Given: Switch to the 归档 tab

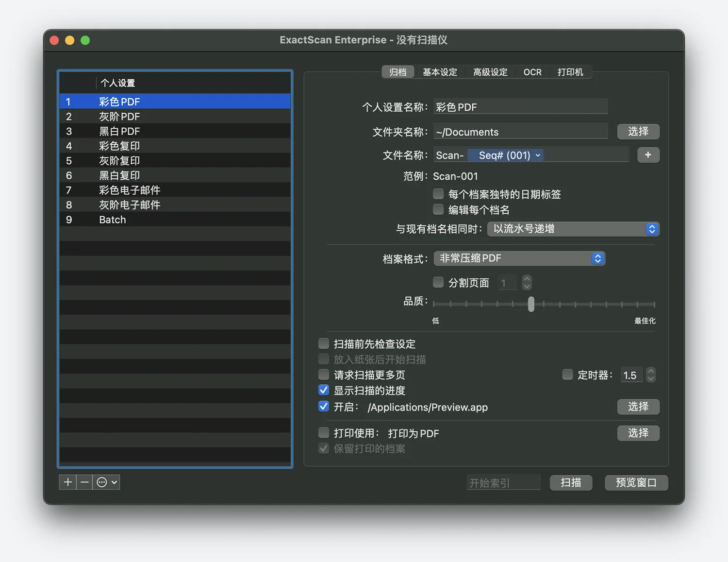Looking at the screenshot, I should pos(398,72).
